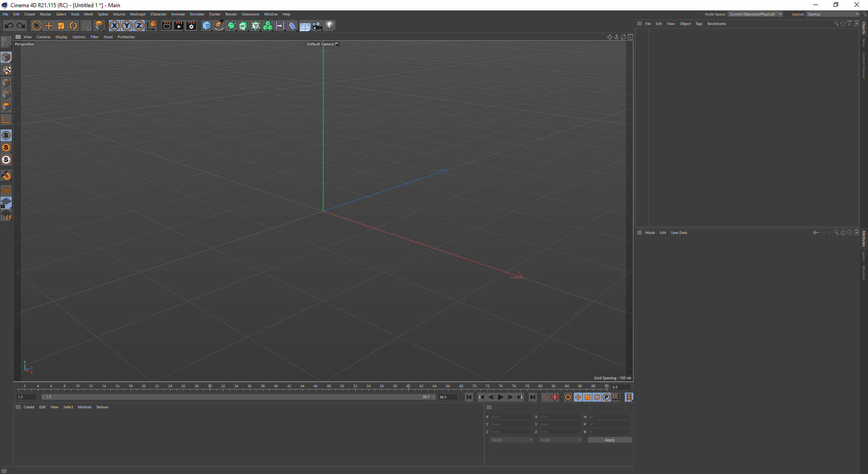The height and width of the screenshot is (474, 868).
Task: Switch to Polygons mode
Action: coord(6,107)
